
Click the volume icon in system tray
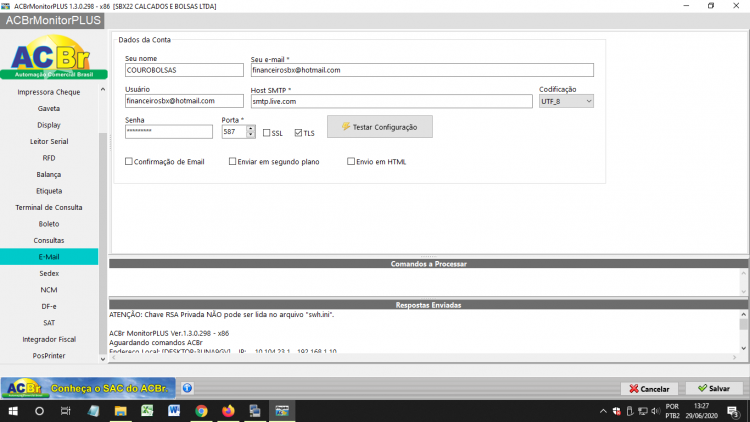(x=656, y=411)
